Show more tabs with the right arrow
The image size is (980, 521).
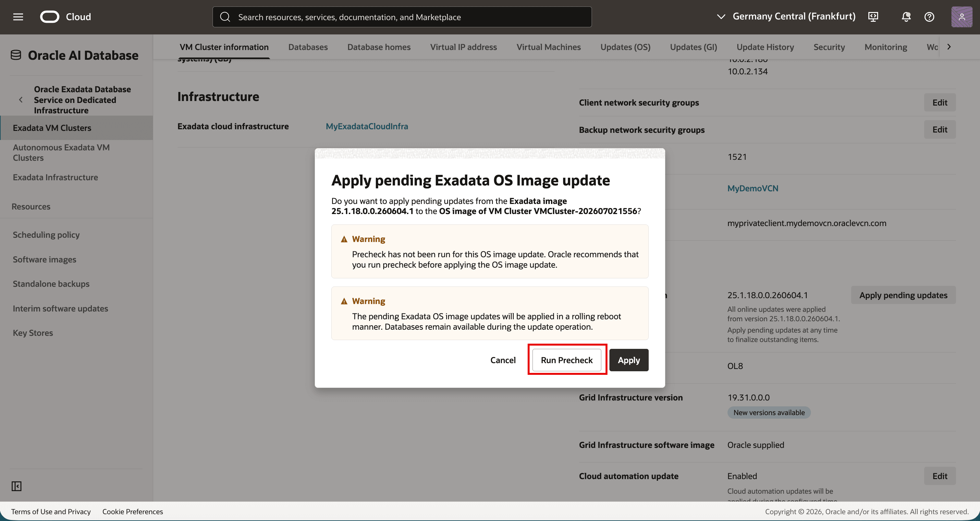[x=949, y=47]
